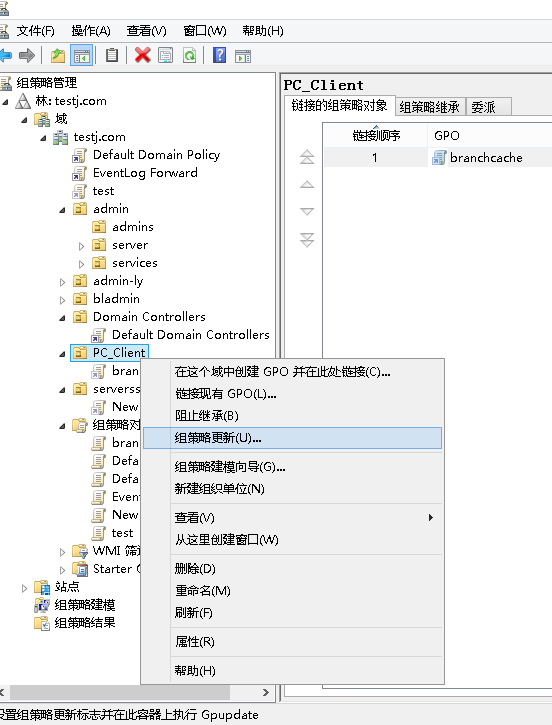Select the admins OU in tree
Viewport: 552px width, 725px height.
[x=133, y=227]
